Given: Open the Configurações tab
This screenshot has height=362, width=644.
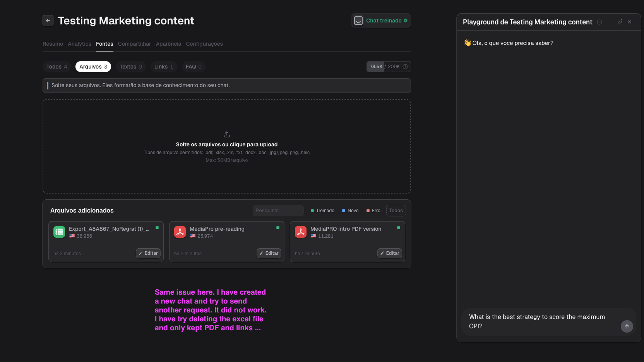Looking at the screenshot, I should [x=204, y=44].
